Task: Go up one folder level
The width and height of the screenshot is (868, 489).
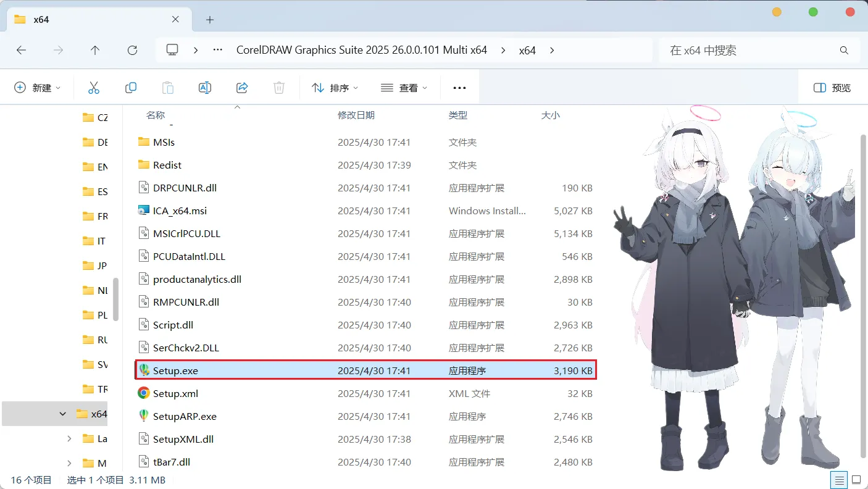Action: tap(95, 50)
